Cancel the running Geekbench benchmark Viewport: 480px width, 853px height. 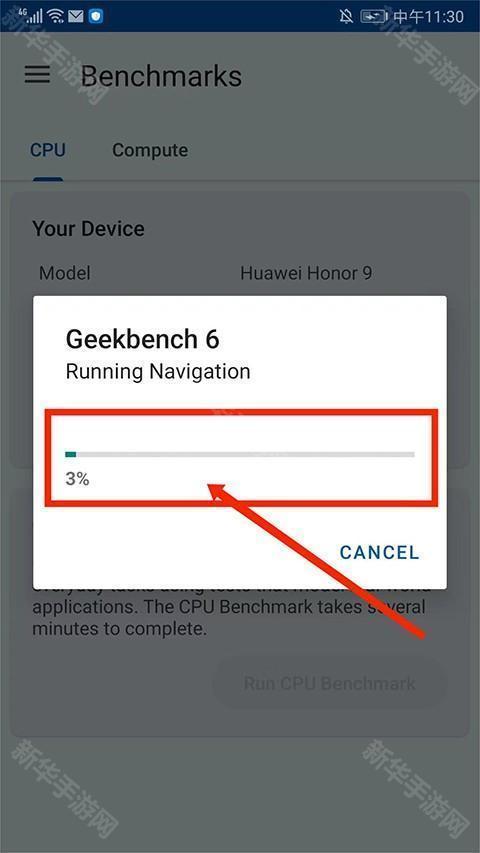pos(379,552)
